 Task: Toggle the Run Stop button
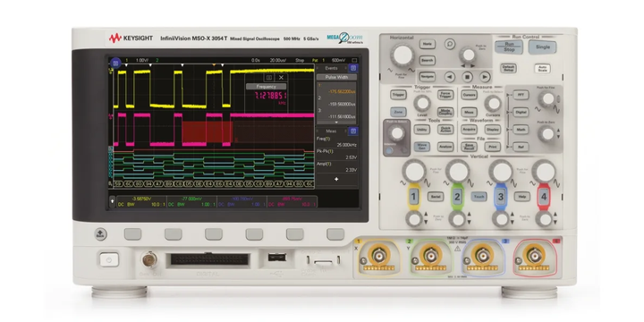click(x=508, y=47)
